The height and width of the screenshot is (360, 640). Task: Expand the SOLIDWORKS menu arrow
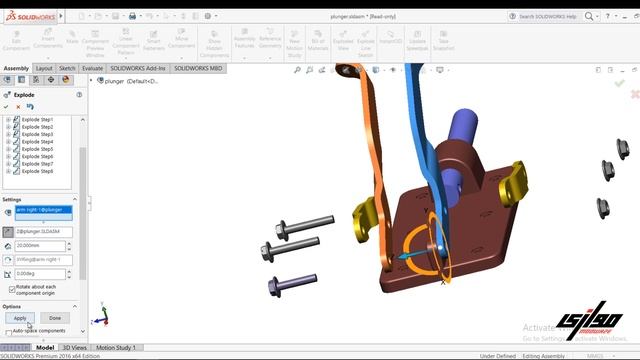tap(61, 16)
